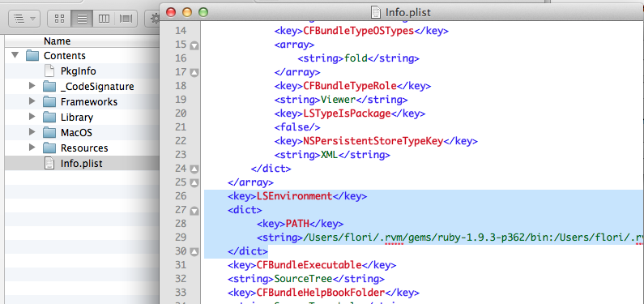
Task: Expand the Frameworks folder
Action: coord(32,101)
